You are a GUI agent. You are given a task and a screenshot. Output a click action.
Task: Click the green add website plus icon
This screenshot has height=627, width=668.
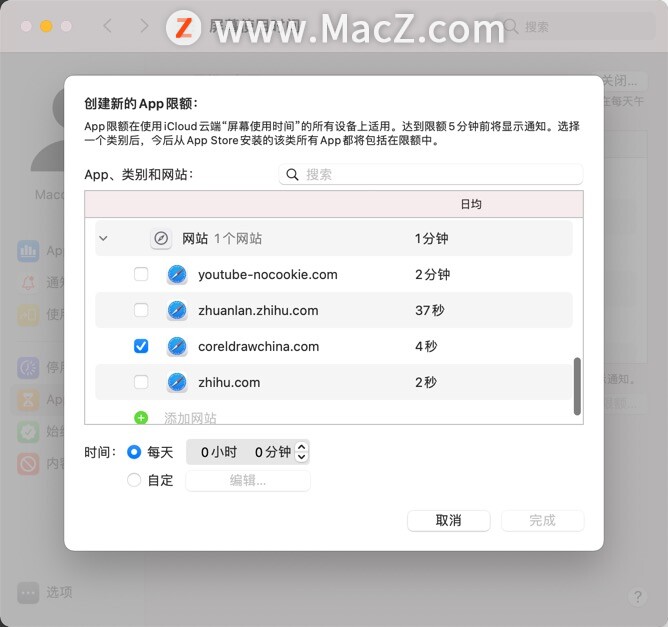click(141, 418)
